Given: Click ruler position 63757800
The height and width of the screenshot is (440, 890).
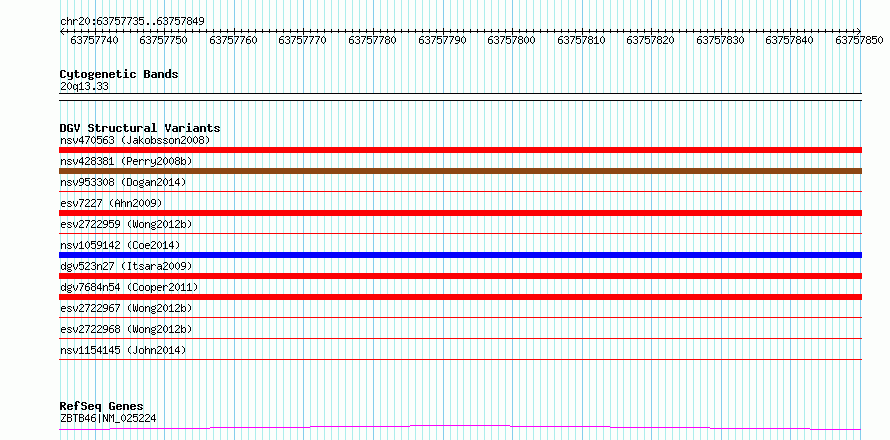Looking at the screenshot, I should [512, 40].
